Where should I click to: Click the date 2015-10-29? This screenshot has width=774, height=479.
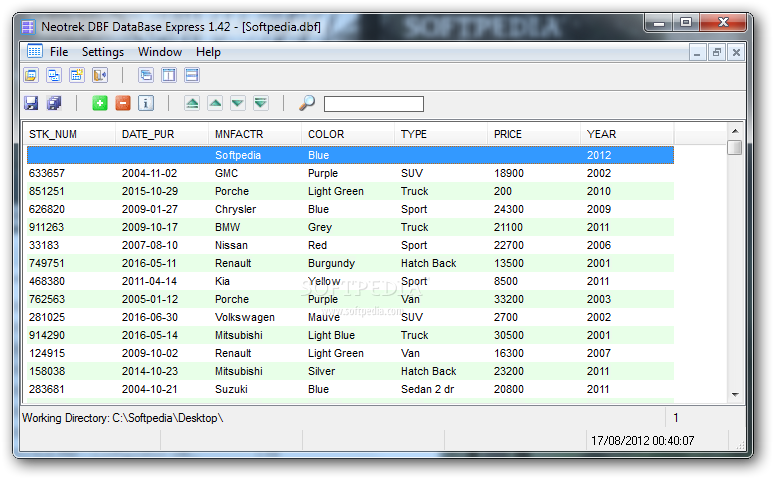(x=150, y=191)
